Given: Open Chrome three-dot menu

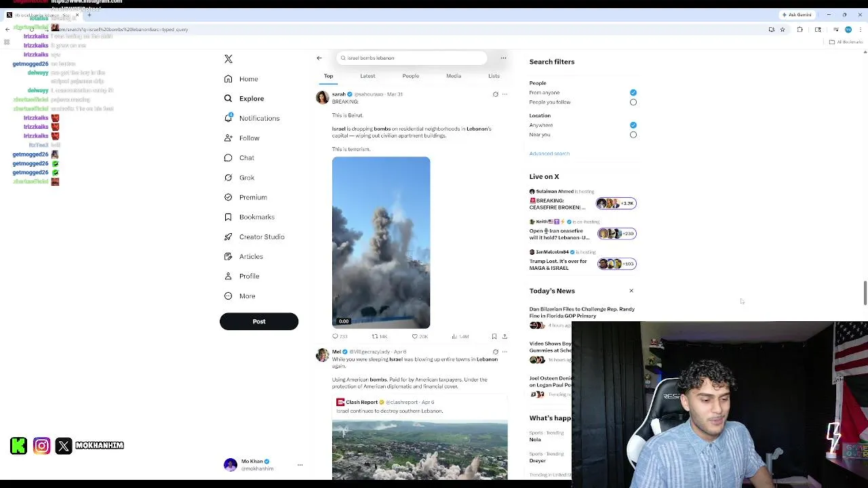Looking at the screenshot, I should point(859,29).
